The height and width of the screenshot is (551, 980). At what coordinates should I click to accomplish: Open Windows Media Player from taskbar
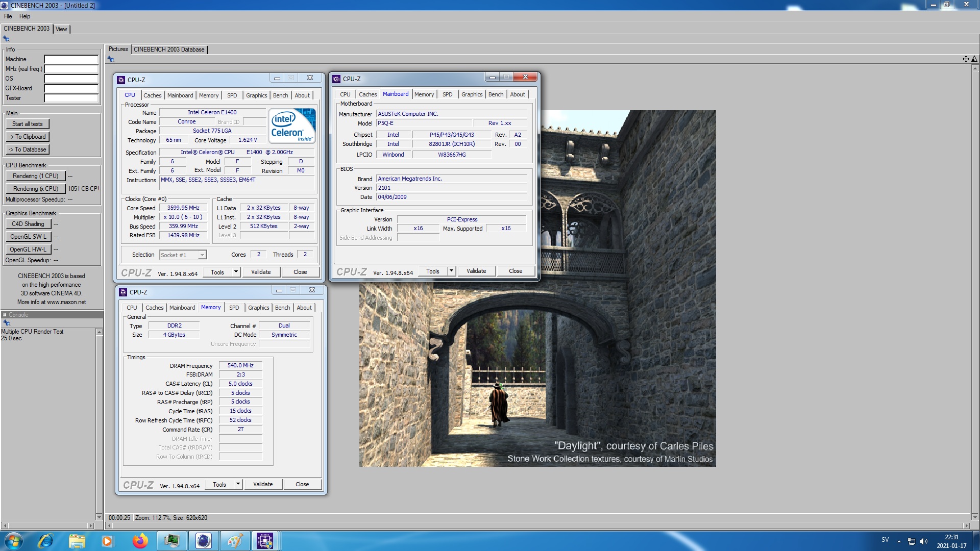tap(107, 541)
